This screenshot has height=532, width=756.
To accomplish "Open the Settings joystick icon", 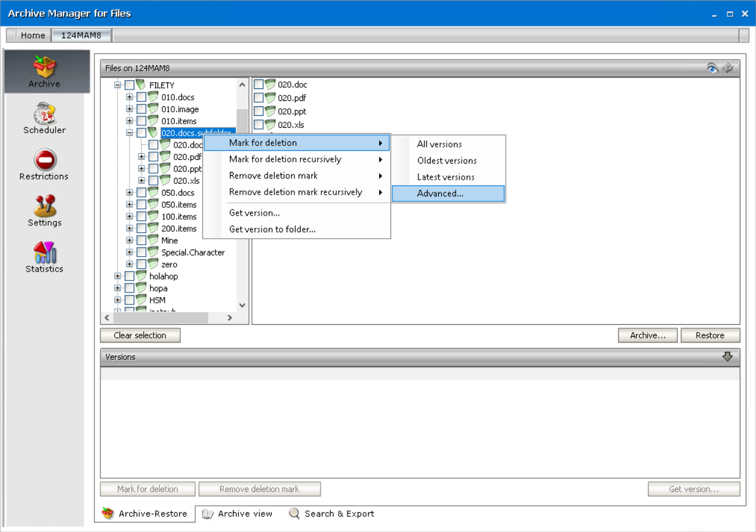I will (x=45, y=206).
